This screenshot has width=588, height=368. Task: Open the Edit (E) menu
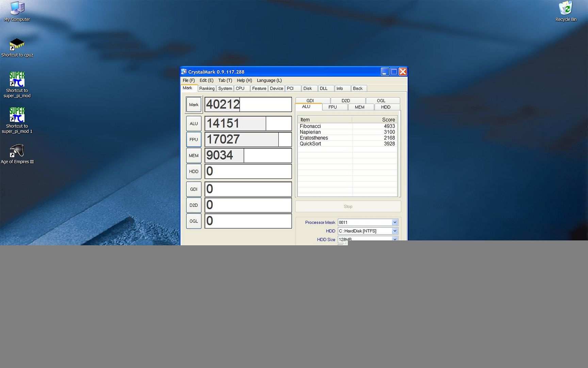pos(206,80)
